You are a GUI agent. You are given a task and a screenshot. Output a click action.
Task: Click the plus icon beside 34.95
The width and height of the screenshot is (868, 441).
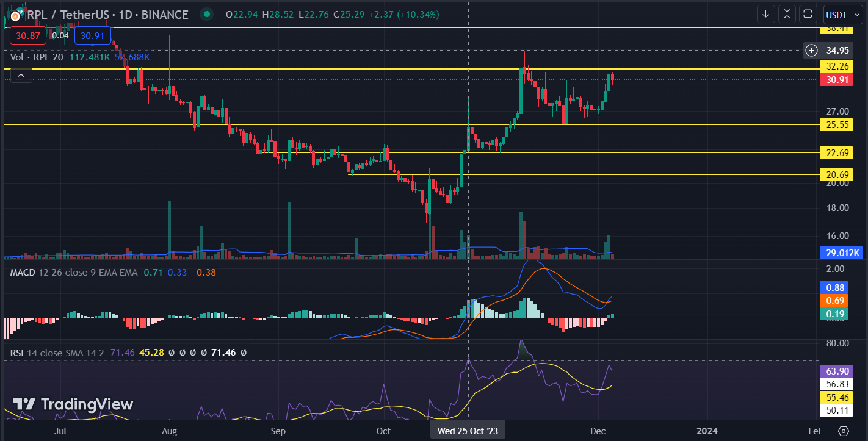point(811,50)
